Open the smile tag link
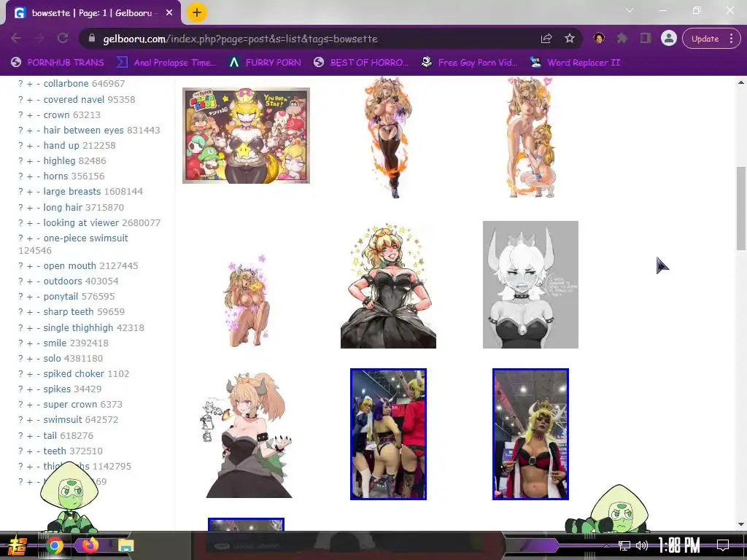The height and width of the screenshot is (560, 747). tap(55, 343)
